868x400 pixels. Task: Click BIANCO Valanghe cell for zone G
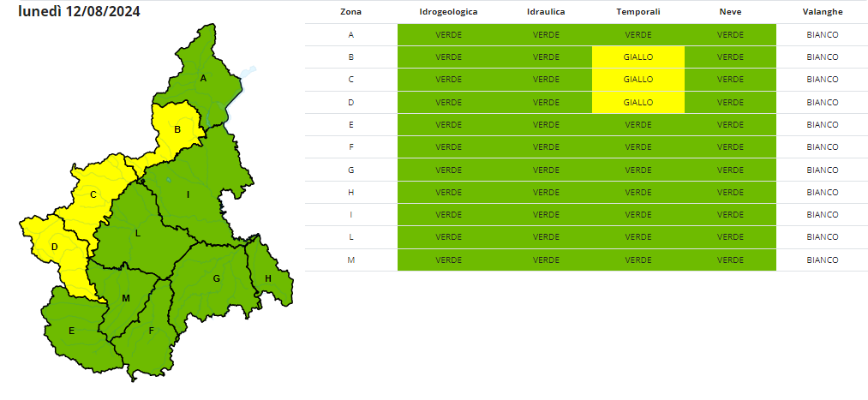(822, 170)
